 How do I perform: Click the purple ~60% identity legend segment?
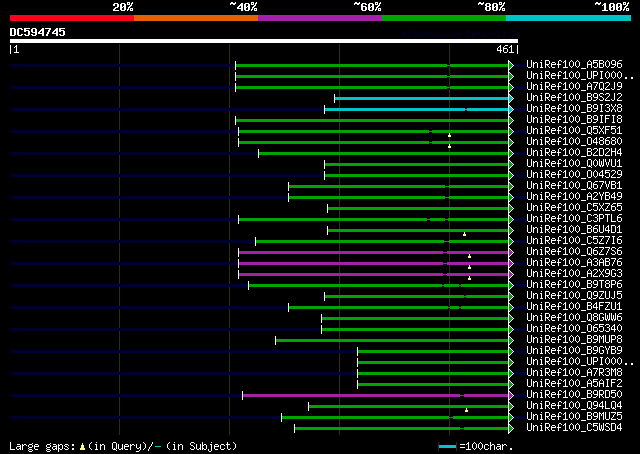click(x=320, y=18)
